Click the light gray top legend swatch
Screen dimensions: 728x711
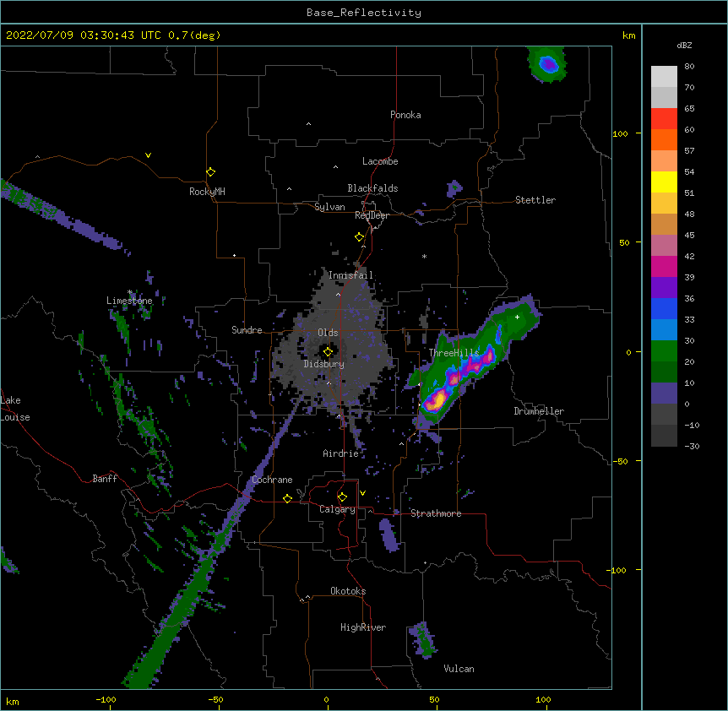(x=664, y=76)
